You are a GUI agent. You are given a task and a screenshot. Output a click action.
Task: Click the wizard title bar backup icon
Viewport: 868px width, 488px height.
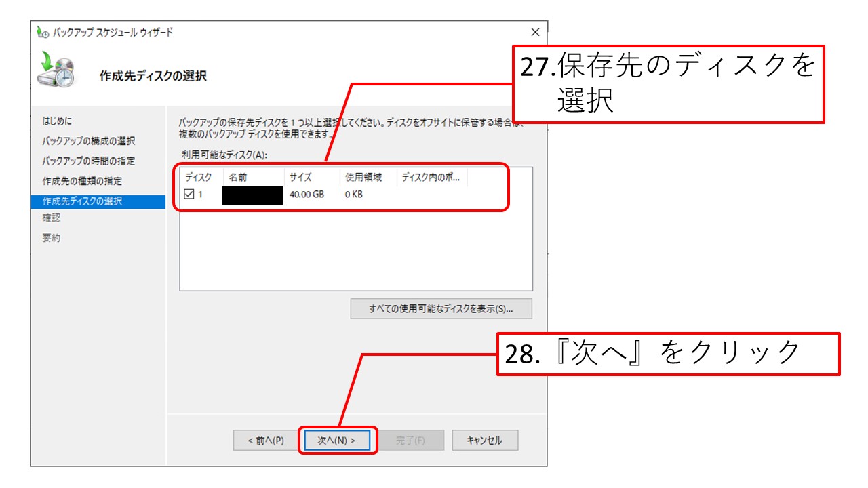43,32
